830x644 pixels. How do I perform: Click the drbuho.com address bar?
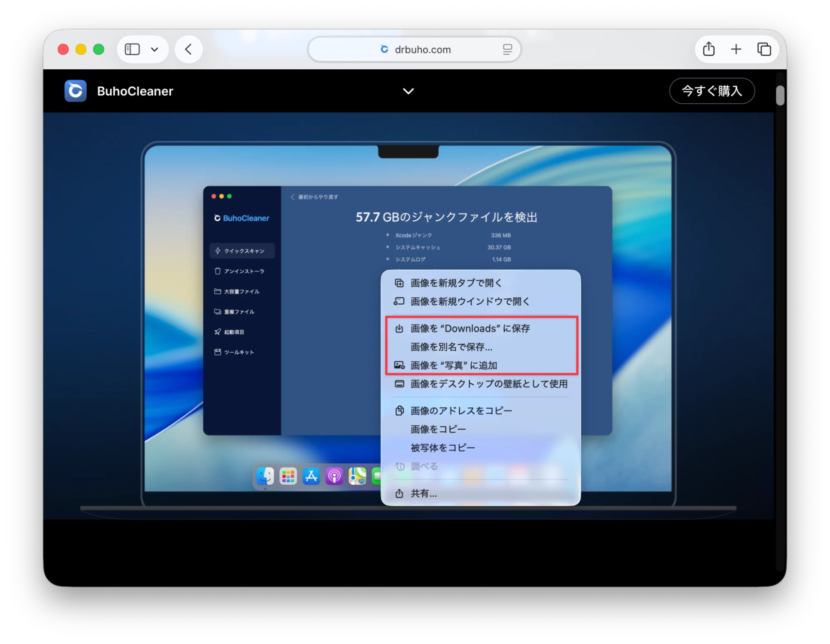click(414, 49)
